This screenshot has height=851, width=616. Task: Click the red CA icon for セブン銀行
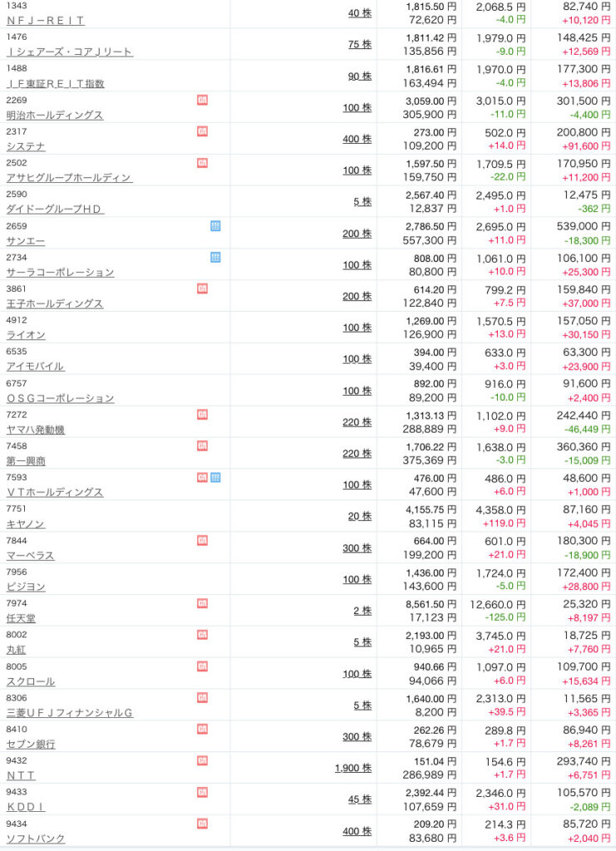202,729
